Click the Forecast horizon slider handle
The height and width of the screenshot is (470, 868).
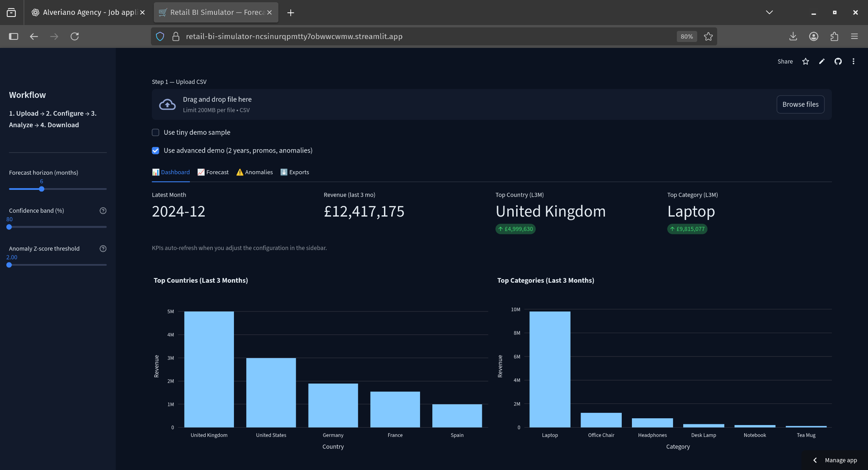42,189
